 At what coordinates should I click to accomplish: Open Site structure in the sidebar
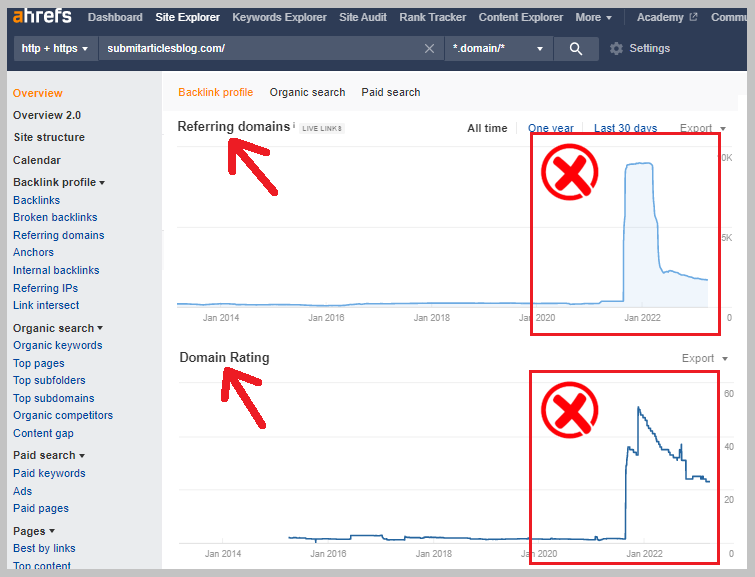[49, 137]
